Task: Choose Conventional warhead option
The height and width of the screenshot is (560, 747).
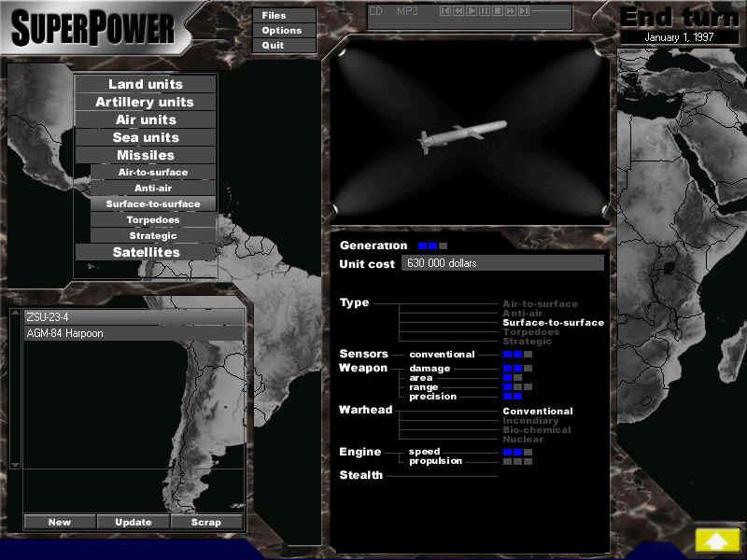Action: coord(538,411)
